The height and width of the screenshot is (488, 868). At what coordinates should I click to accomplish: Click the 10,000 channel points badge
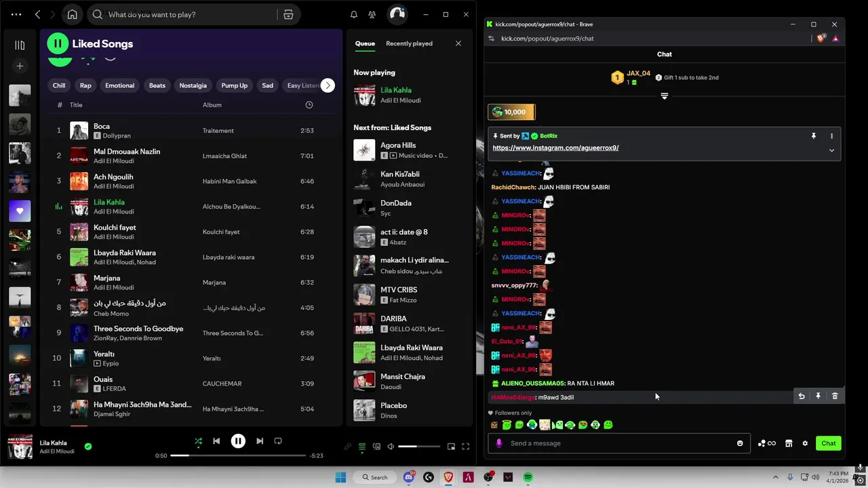(x=511, y=112)
